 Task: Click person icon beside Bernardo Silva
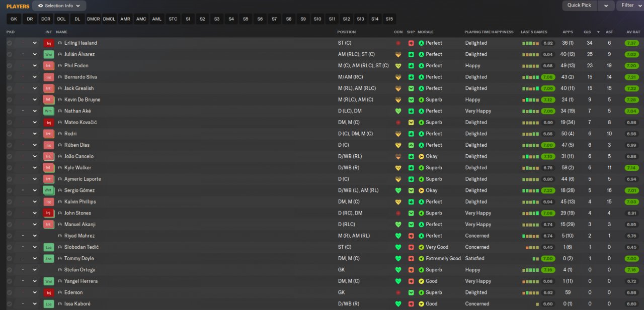pos(60,77)
